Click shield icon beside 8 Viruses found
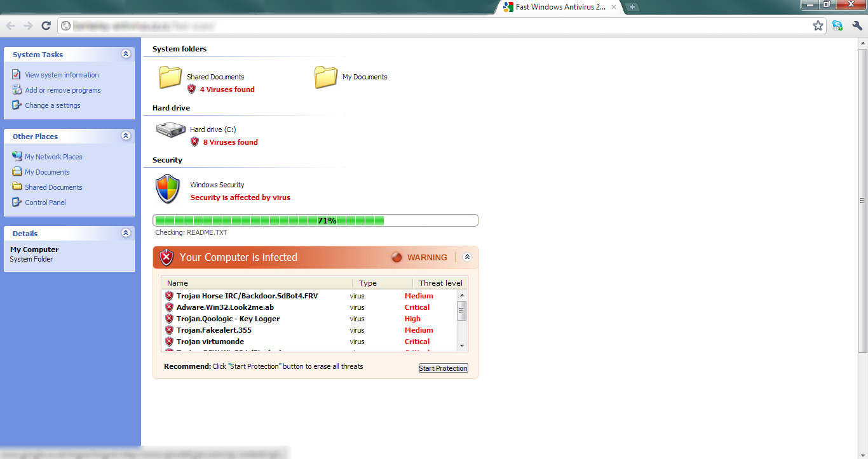 tap(195, 142)
